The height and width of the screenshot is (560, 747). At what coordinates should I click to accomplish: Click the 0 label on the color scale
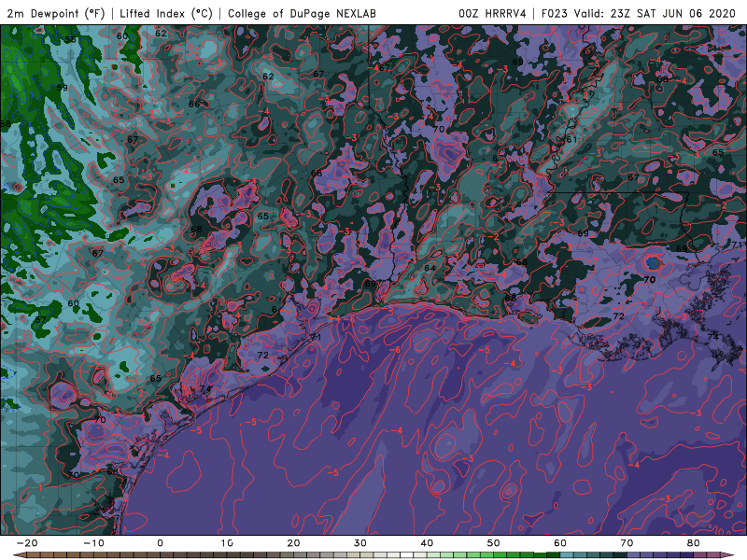point(160,543)
